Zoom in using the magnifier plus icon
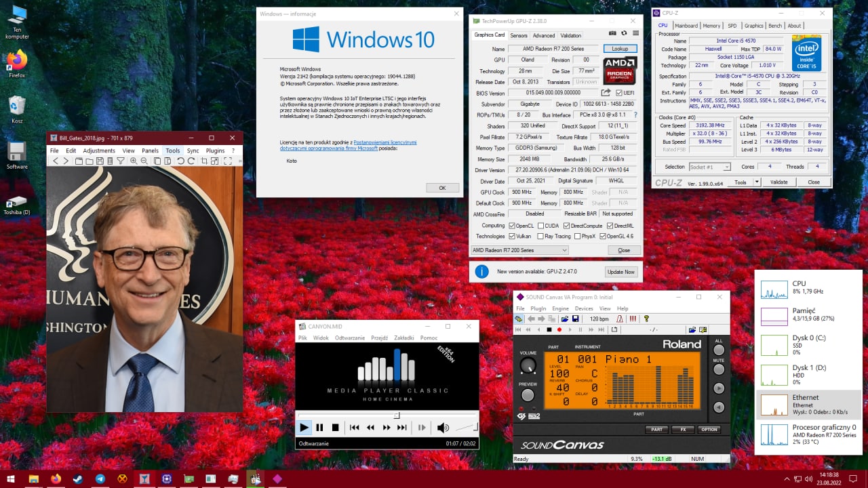 pyautogui.click(x=134, y=161)
